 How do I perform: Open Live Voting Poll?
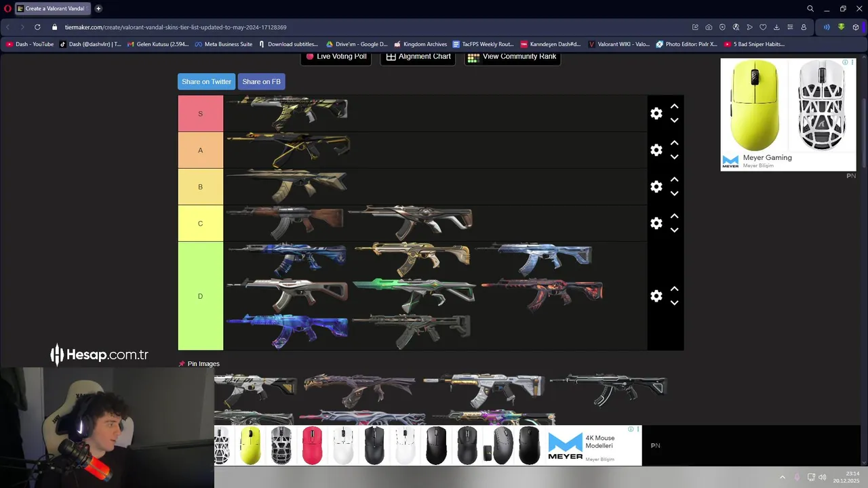(336, 57)
